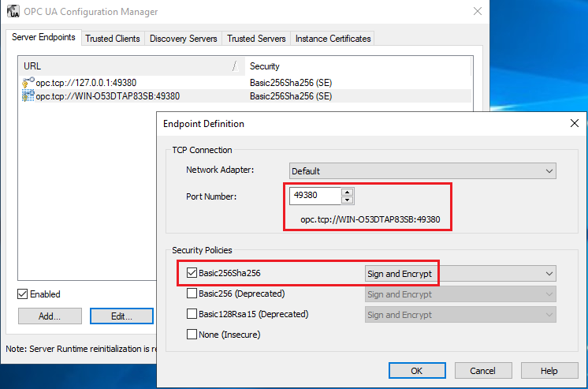
Task: Uncheck the Basic256Sha256 security policy
Action: click(192, 273)
